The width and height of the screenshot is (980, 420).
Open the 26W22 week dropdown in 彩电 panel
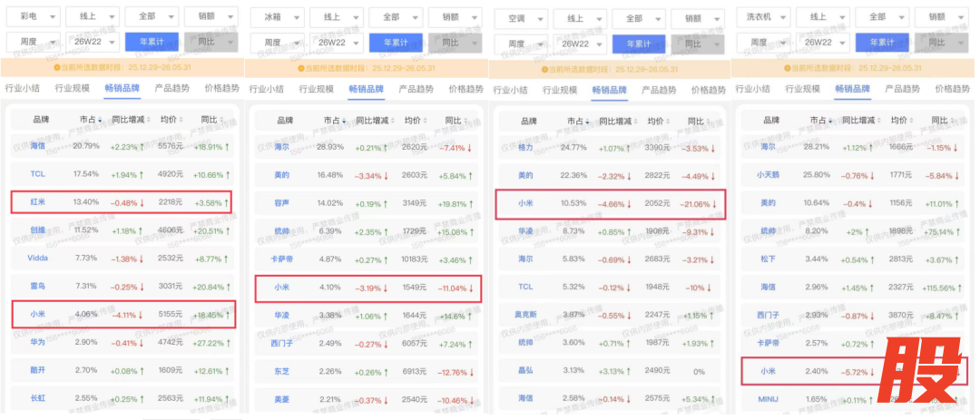pos(93,43)
